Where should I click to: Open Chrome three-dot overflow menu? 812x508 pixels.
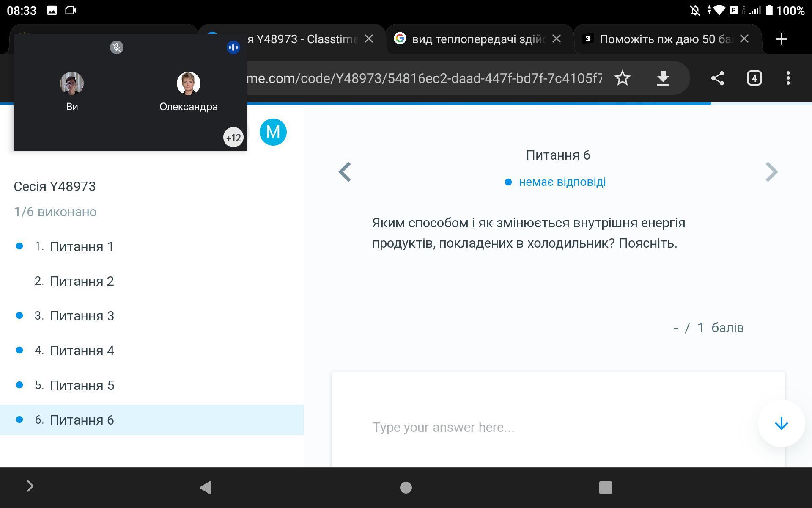pos(788,78)
